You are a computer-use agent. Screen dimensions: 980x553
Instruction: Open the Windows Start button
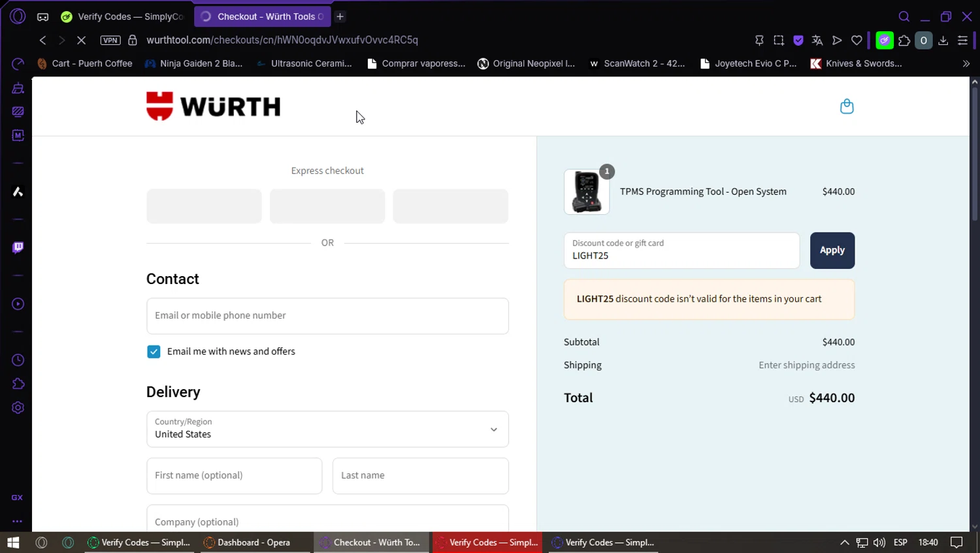click(13, 543)
